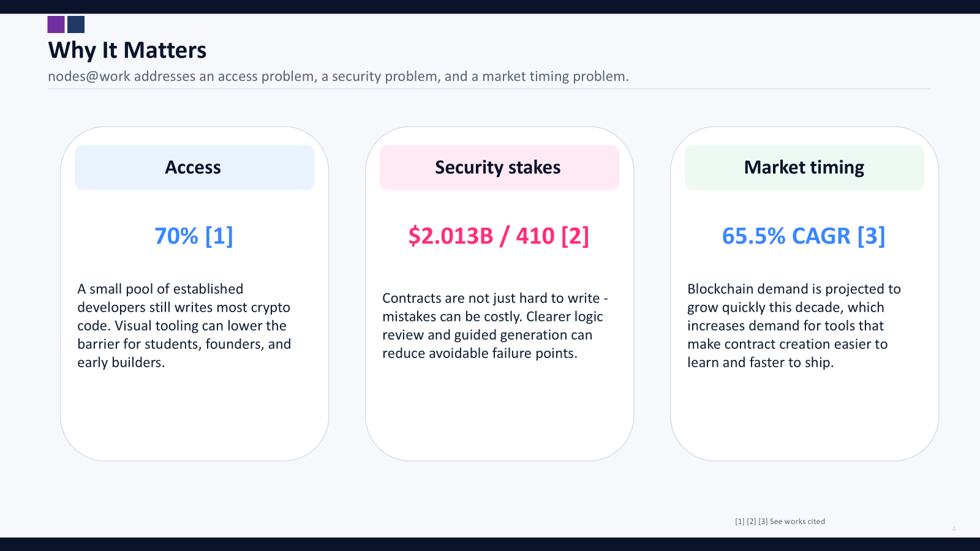980x551 pixels.
Task: Click the purple square in the header
Action: 56,24
